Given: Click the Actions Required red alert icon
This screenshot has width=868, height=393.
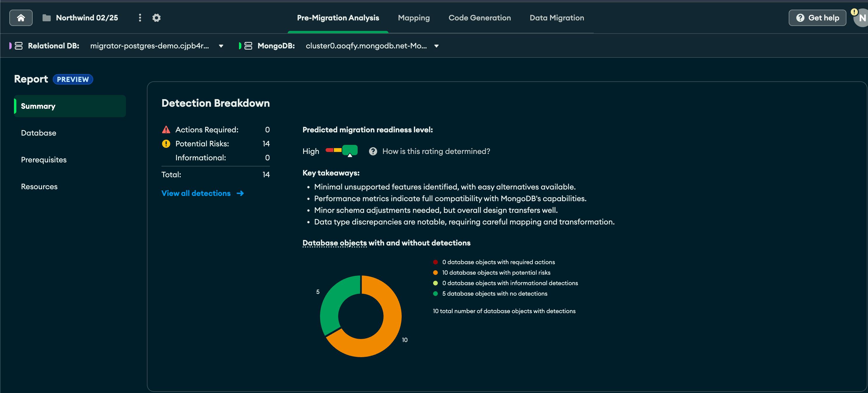Looking at the screenshot, I should pyautogui.click(x=166, y=130).
